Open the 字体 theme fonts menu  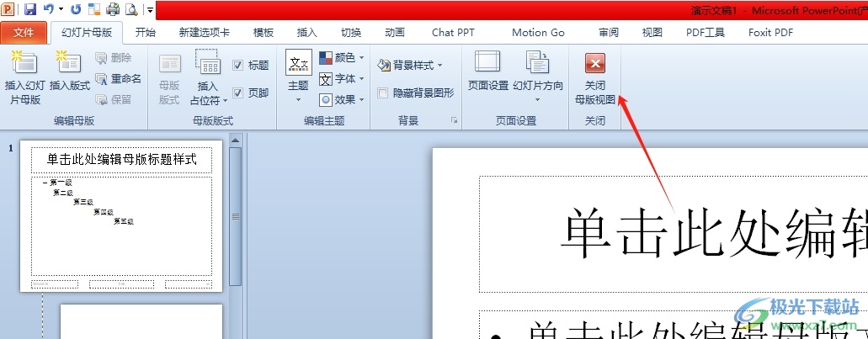click(343, 78)
